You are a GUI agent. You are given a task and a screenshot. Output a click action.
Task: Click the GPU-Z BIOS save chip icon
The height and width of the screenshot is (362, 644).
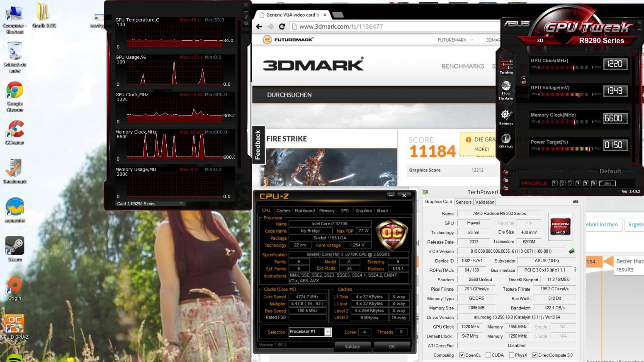pos(571,251)
